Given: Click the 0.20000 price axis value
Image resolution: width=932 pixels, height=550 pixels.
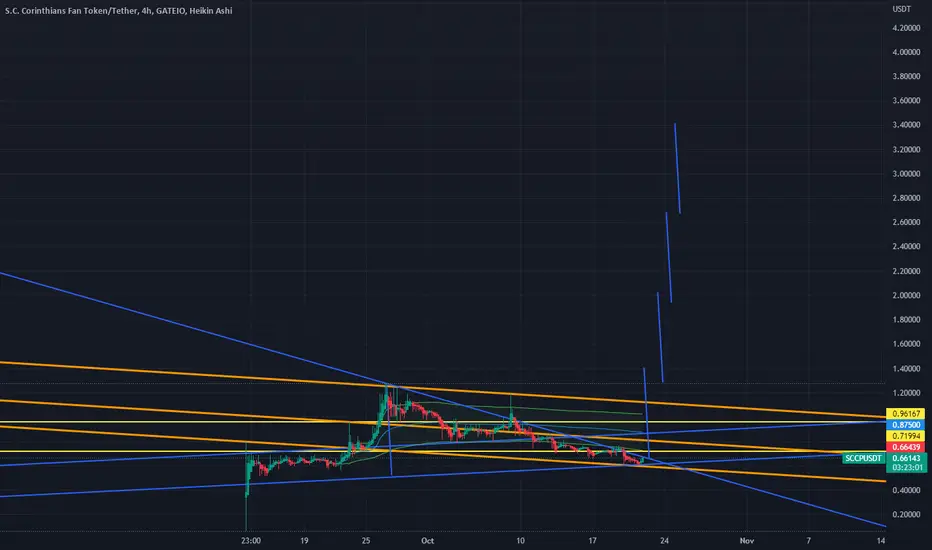Looking at the screenshot, I should (906, 515).
